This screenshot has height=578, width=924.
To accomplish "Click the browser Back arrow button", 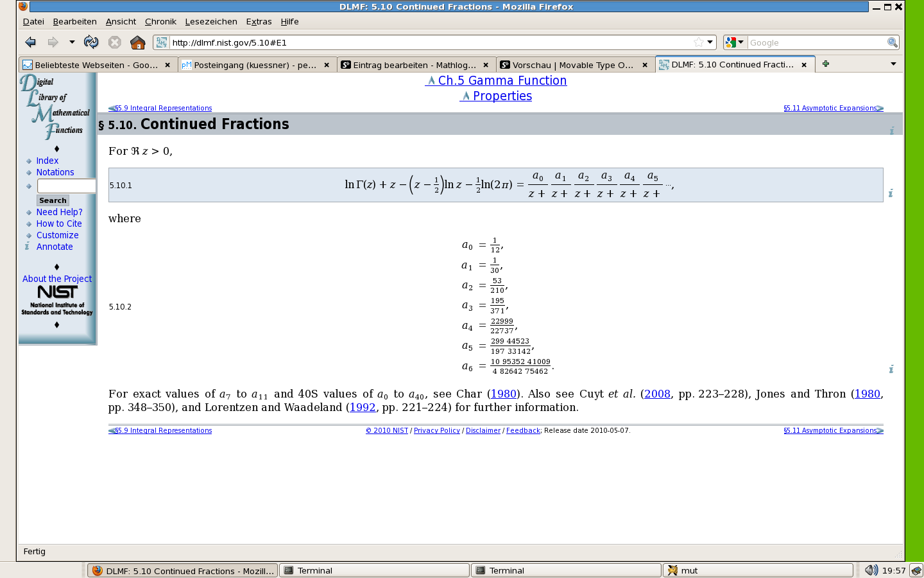I will click(x=30, y=42).
